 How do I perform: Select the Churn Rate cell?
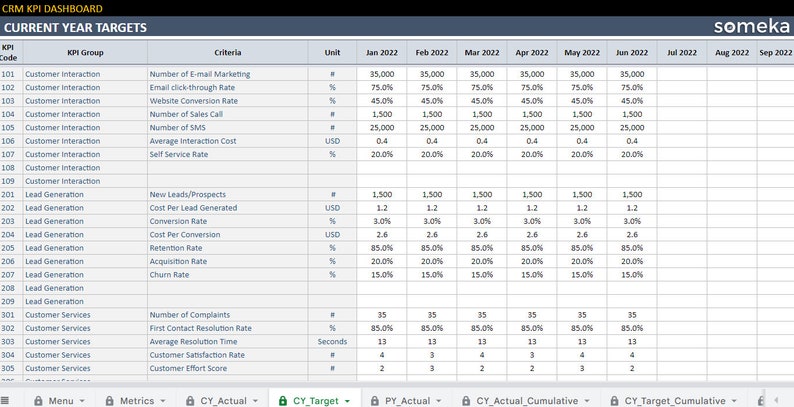click(x=227, y=275)
